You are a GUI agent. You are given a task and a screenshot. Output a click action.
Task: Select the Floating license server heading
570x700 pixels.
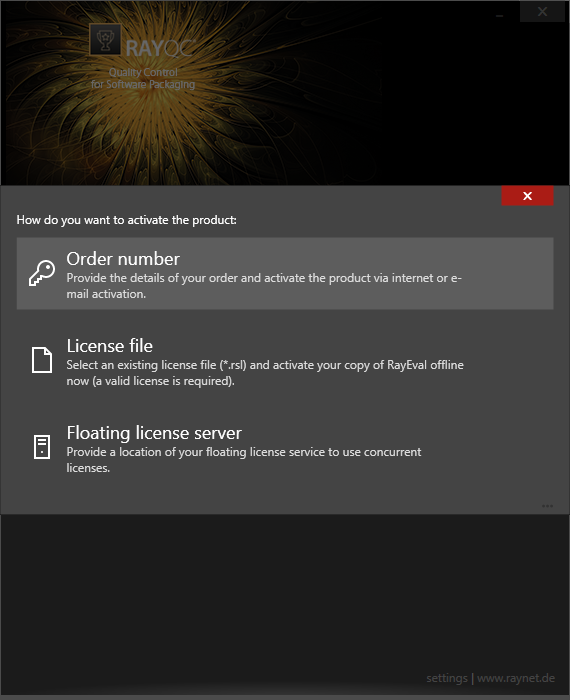click(x=154, y=433)
